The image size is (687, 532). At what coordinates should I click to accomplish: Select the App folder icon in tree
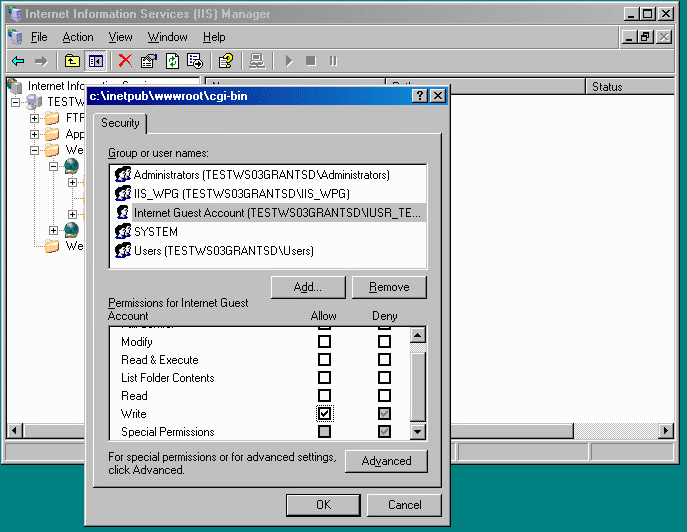pyautogui.click(x=52, y=134)
